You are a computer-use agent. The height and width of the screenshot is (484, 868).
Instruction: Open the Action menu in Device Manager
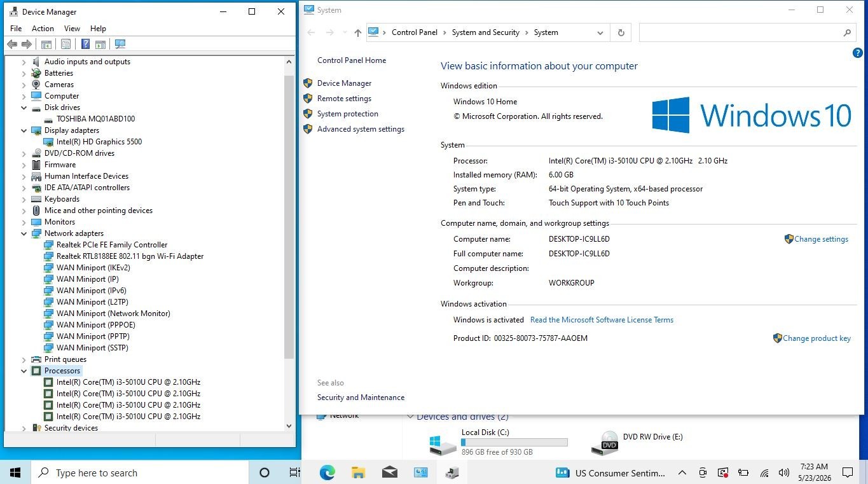tap(43, 29)
